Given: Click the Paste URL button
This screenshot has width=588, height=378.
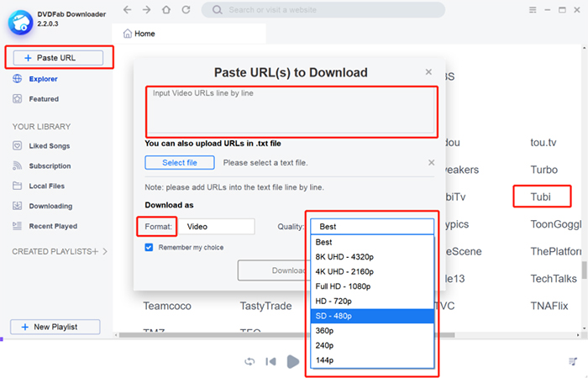Looking at the screenshot, I should coord(58,58).
